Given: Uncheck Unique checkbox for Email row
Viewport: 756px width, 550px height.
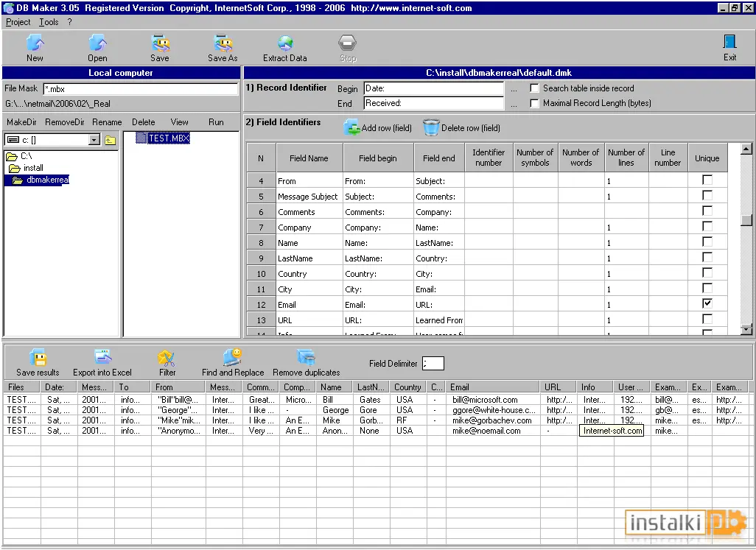Looking at the screenshot, I should (x=707, y=303).
